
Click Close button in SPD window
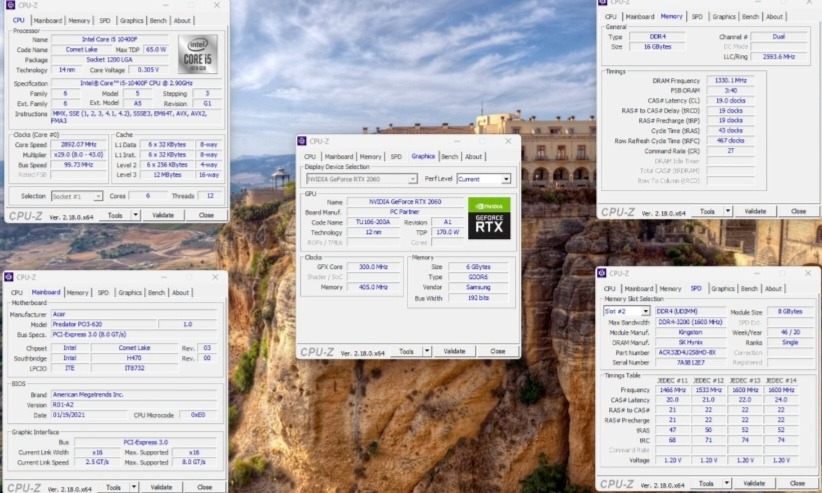pyautogui.click(x=797, y=483)
